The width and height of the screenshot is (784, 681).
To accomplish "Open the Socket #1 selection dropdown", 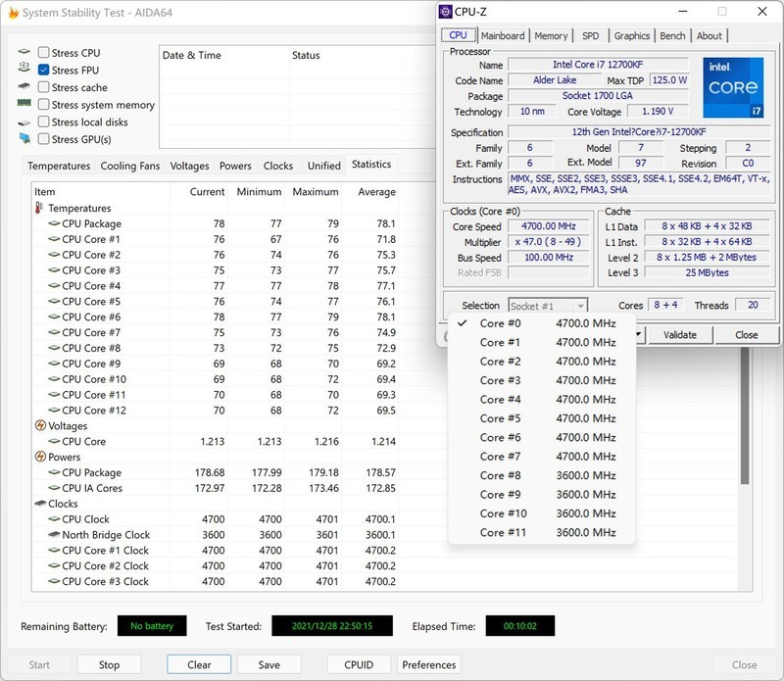I will tap(548, 306).
